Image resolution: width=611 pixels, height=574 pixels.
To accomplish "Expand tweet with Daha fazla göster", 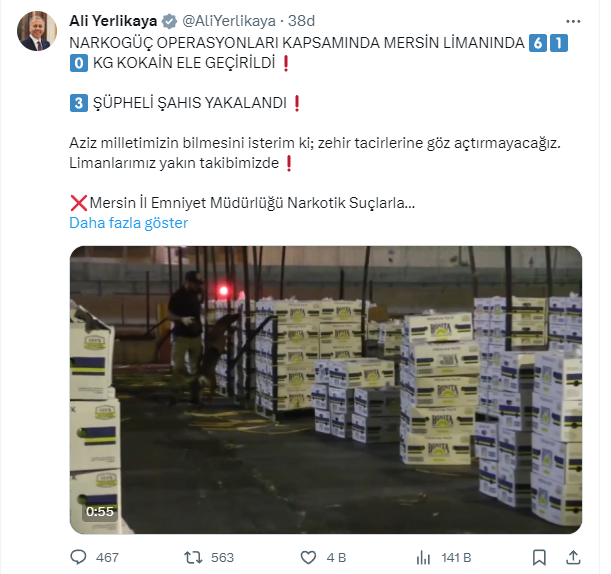I will point(129,223).
